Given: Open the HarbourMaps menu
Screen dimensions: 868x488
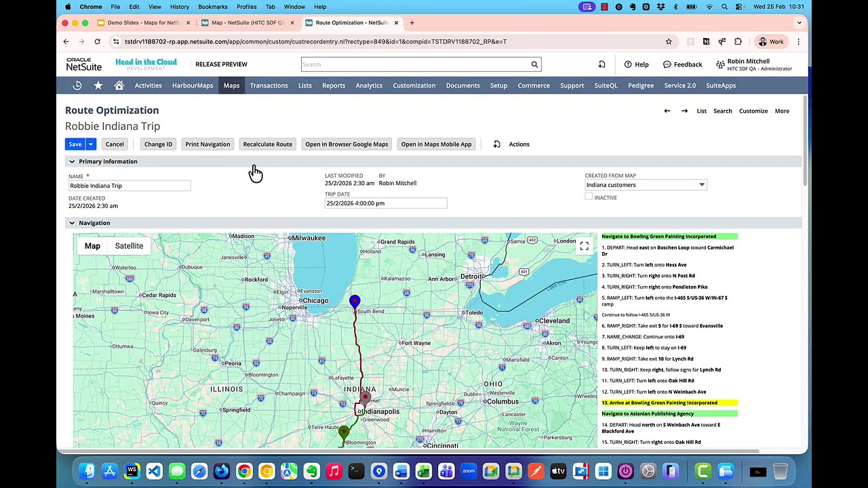Looking at the screenshot, I should 193,85.
